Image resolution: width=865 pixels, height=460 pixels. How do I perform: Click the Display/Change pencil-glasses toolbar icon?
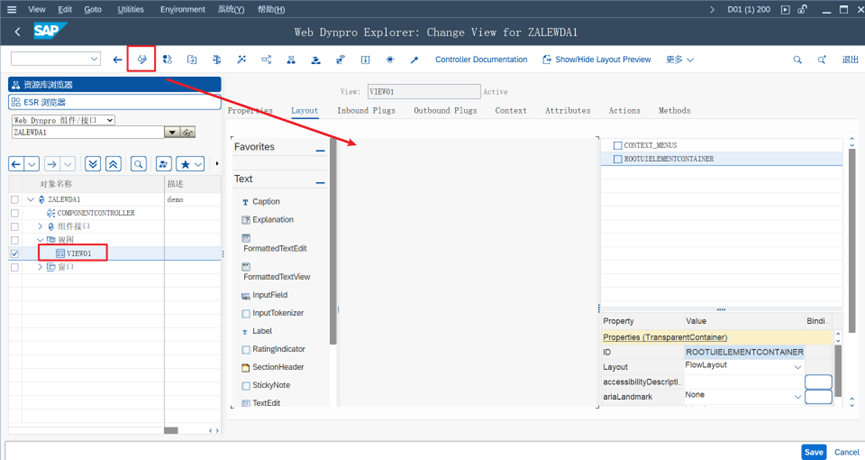click(142, 60)
